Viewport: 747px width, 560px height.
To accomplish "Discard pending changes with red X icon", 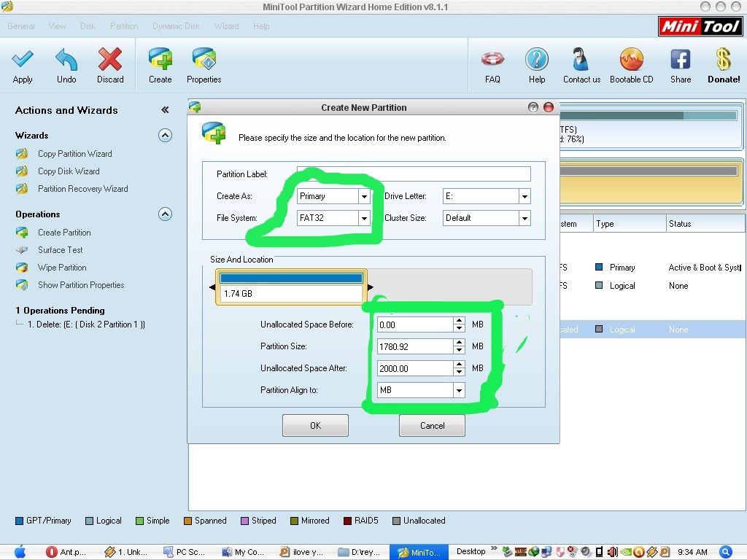I will click(110, 61).
